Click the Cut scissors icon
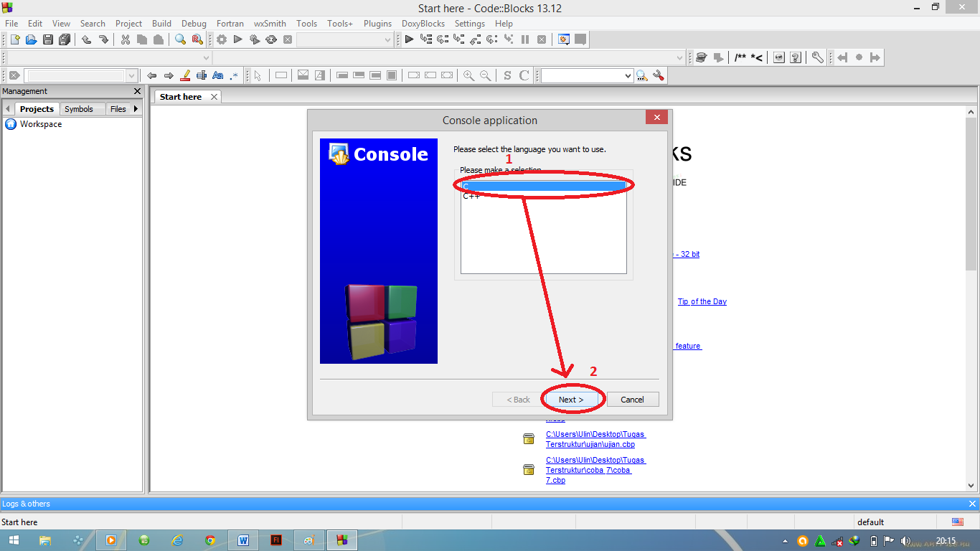 [x=125, y=39]
